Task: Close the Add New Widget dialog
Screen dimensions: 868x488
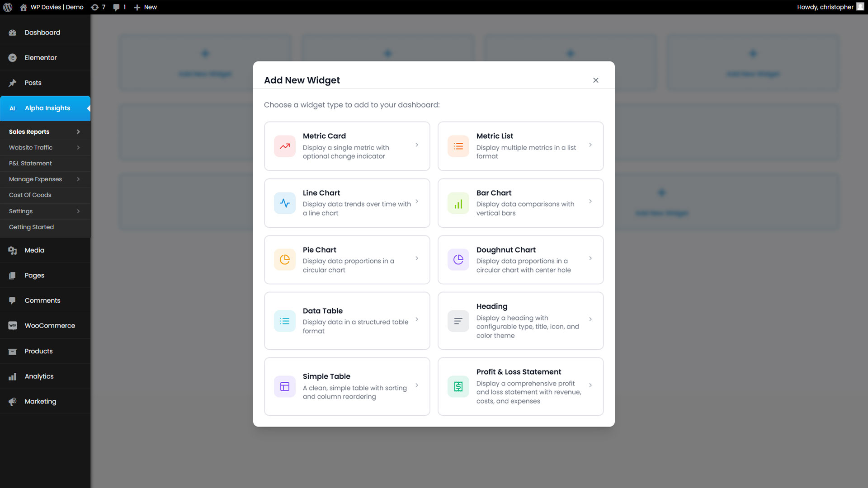Action: coord(595,80)
